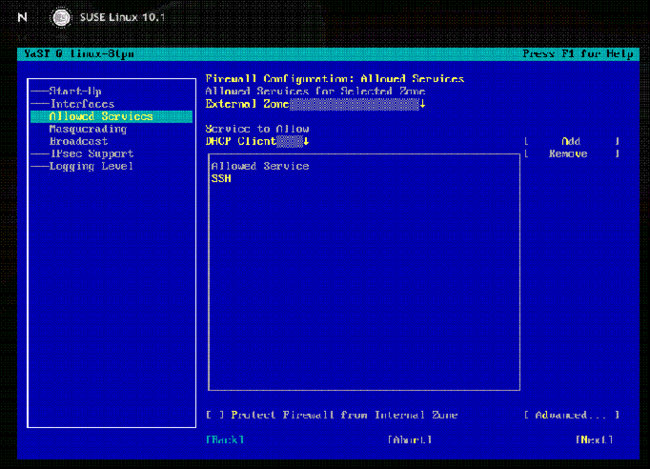The width and height of the screenshot is (650, 469).
Task: Click the SUSE Linux 10.1 round logo icon
Action: click(61, 18)
